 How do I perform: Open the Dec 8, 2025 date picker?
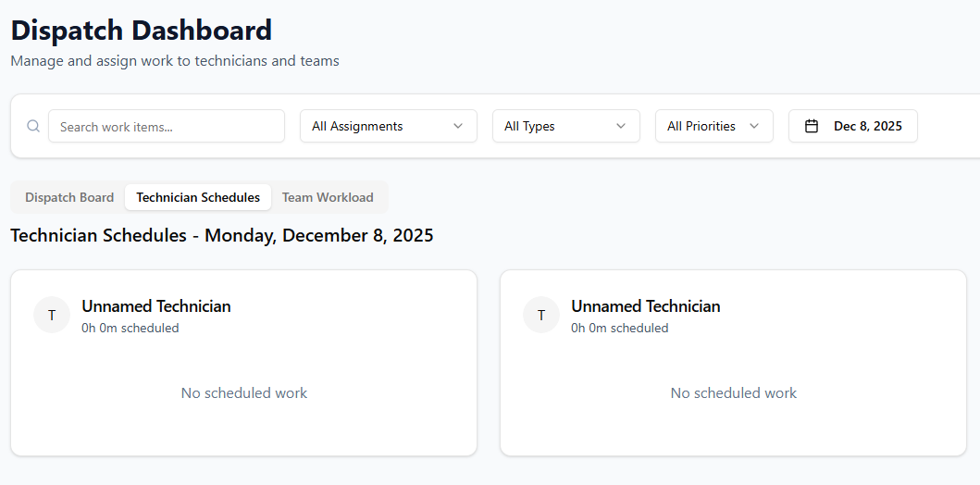(853, 126)
